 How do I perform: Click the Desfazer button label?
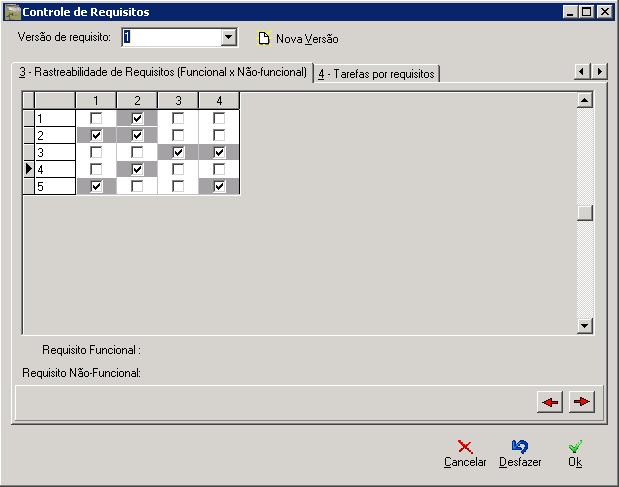coord(520,462)
